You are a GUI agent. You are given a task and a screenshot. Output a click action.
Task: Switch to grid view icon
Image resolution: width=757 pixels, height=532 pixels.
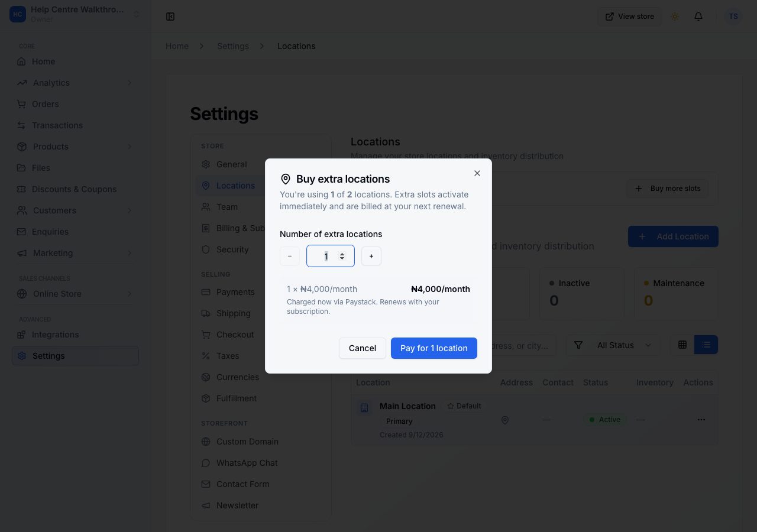[682, 345]
